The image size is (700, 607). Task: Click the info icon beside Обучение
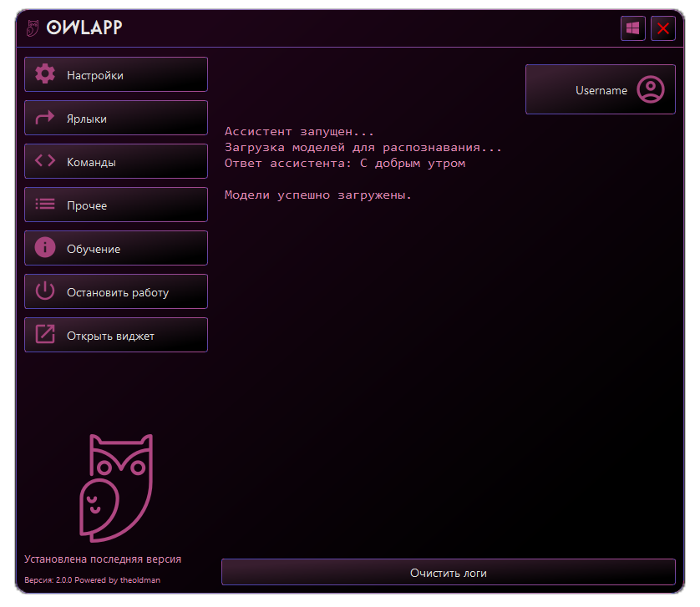click(x=45, y=248)
